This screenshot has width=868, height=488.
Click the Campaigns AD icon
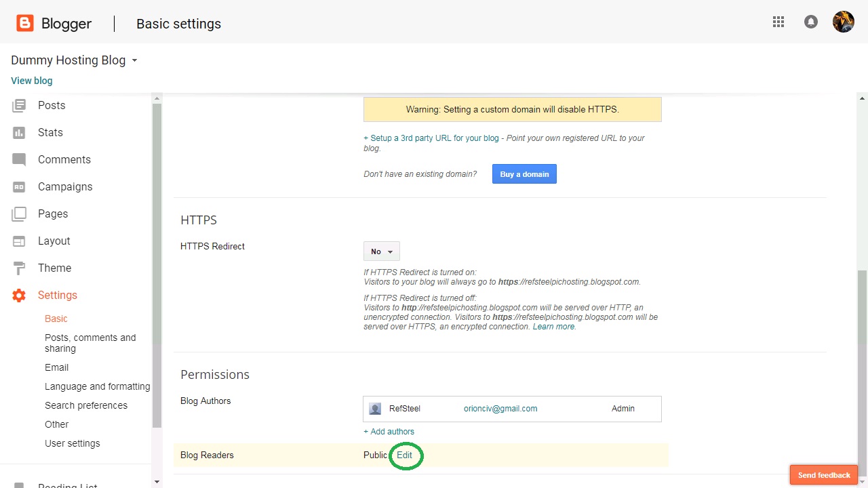pos(19,187)
